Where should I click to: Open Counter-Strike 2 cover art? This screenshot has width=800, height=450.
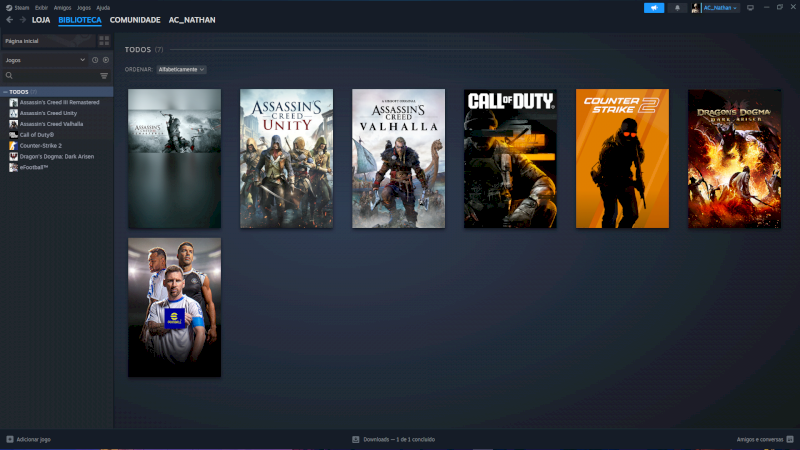[622, 159]
